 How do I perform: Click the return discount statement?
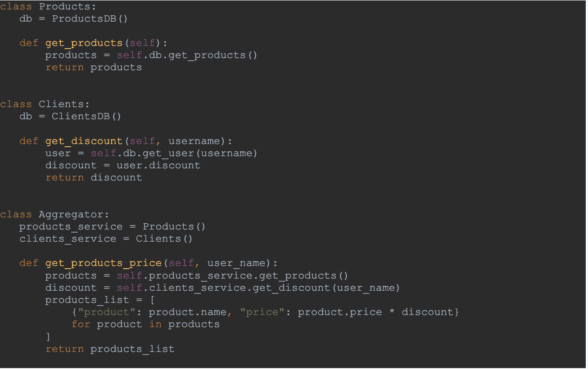click(94, 178)
